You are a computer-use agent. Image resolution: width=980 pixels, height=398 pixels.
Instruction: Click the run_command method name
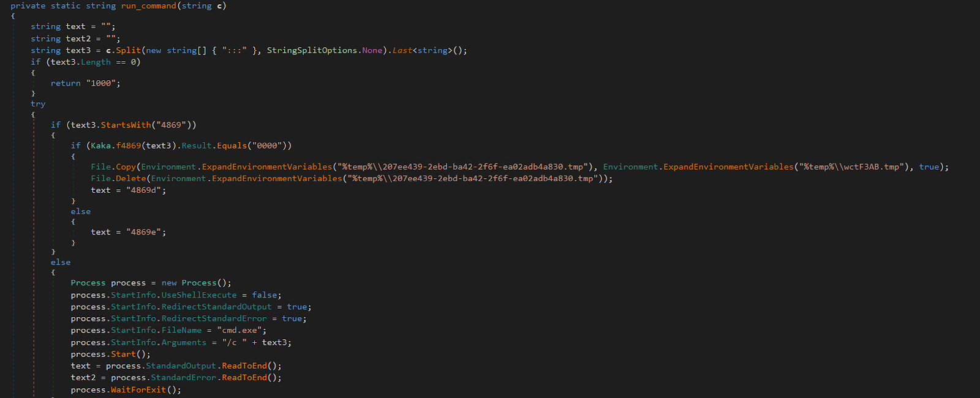(148, 6)
